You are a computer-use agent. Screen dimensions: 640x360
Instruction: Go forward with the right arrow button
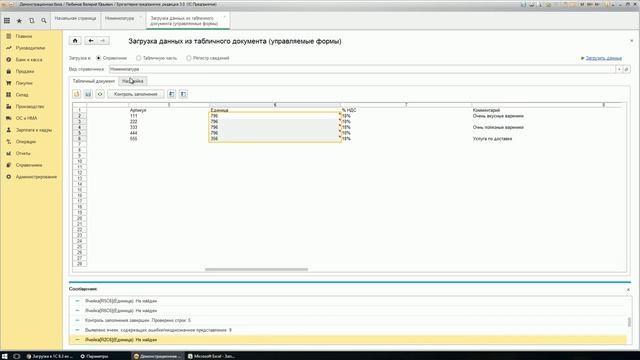click(103, 41)
